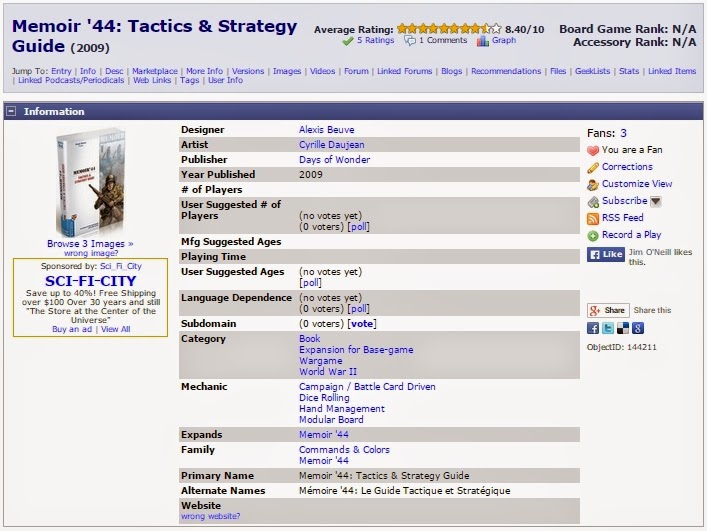Click the heart fan icon

click(593, 151)
